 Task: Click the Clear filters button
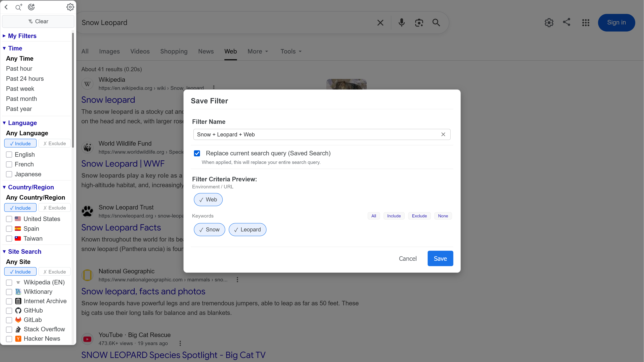[38, 21]
